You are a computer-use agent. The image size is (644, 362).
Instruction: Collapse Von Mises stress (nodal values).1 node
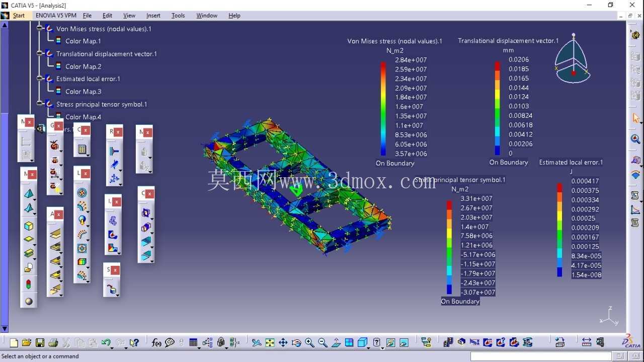click(40, 28)
